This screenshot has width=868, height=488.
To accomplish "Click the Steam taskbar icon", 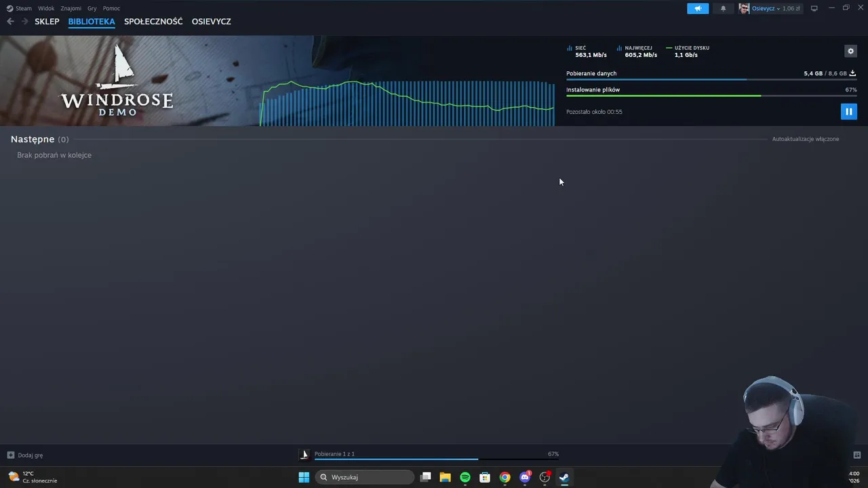I will [x=564, y=477].
